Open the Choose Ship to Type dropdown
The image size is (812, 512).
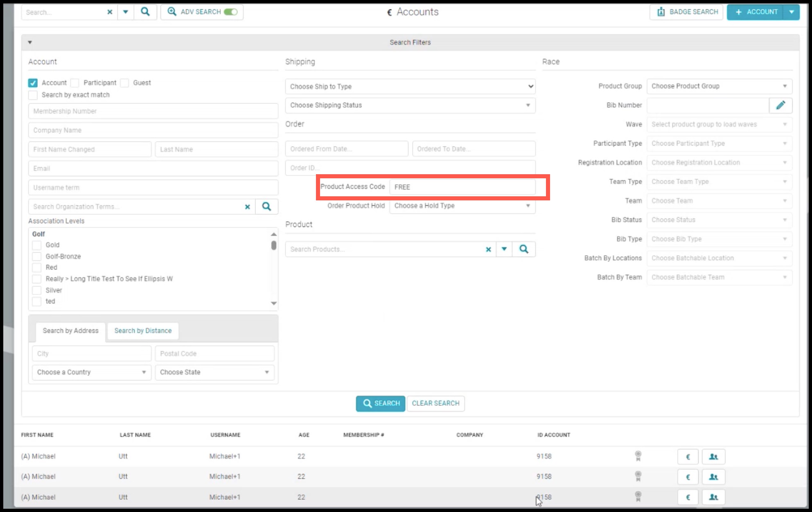point(411,86)
